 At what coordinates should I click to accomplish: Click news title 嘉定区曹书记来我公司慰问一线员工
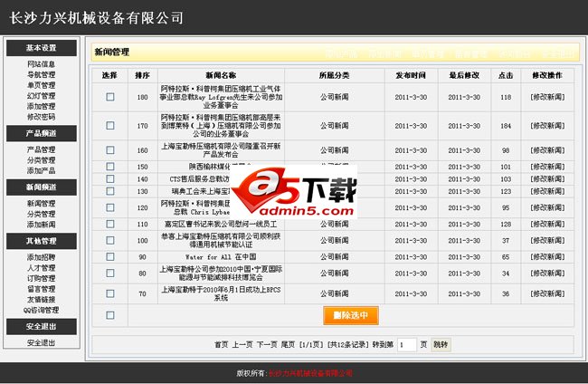click(x=221, y=224)
